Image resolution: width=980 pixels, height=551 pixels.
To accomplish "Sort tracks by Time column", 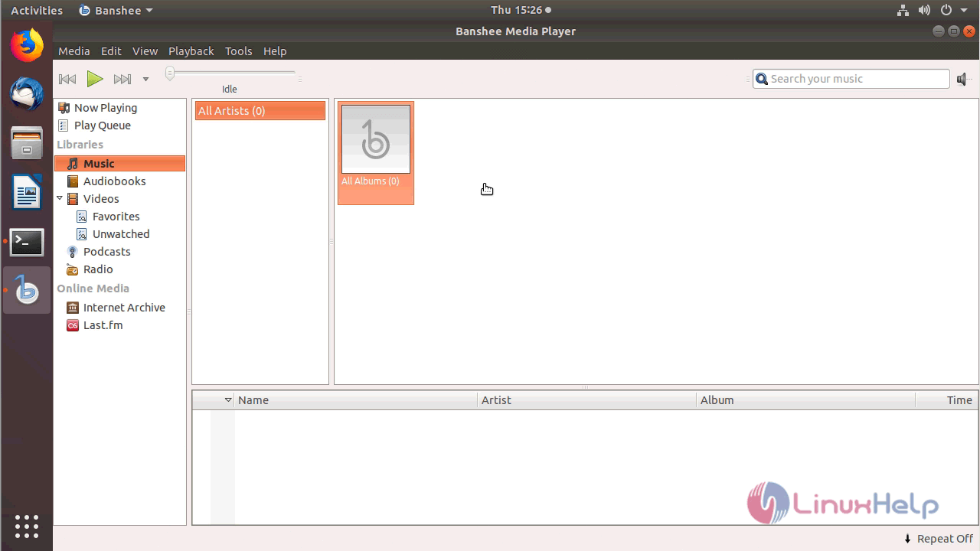I will click(946, 400).
